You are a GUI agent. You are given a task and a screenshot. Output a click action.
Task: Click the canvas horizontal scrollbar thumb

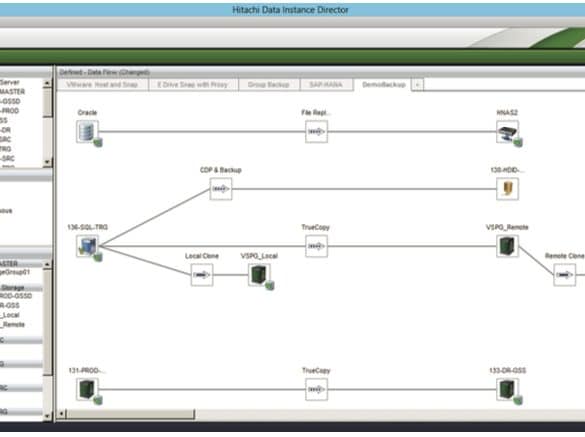click(x=130, y=414)
